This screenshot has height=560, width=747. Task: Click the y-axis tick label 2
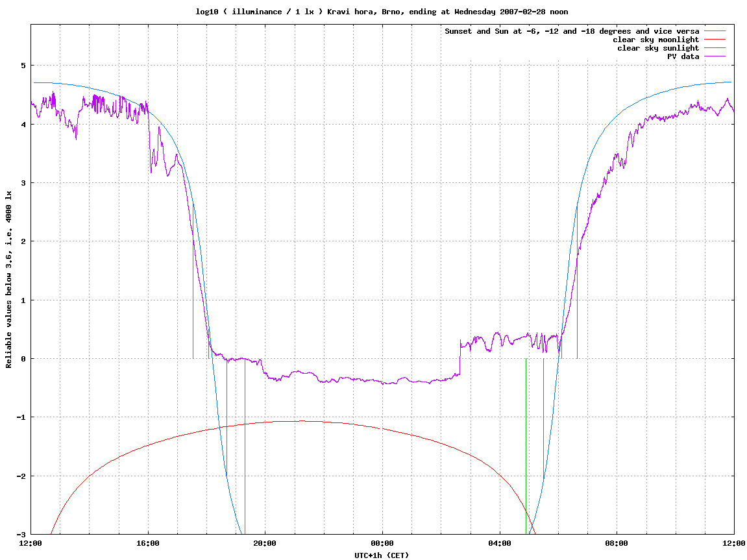click(x=23, y=241)
